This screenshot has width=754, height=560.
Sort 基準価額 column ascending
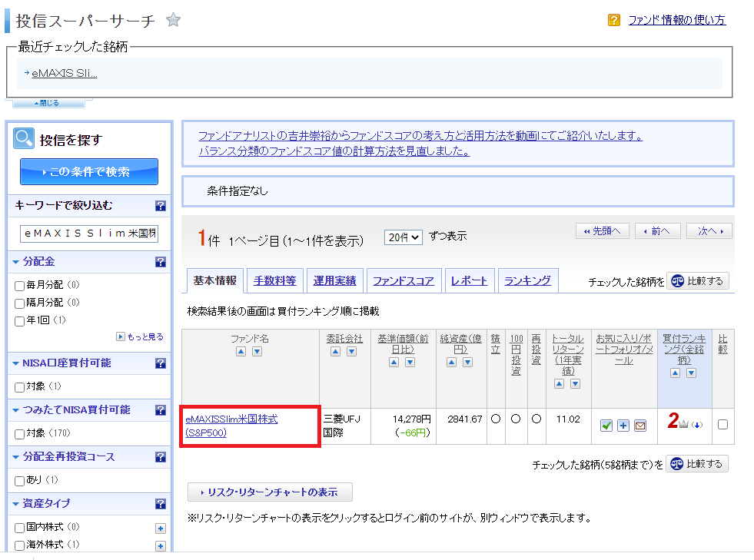394,363
